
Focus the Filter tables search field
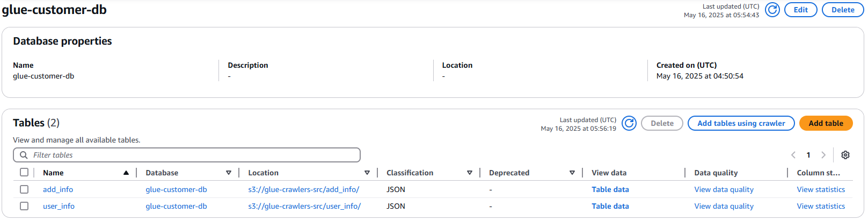tap(187, 155)
